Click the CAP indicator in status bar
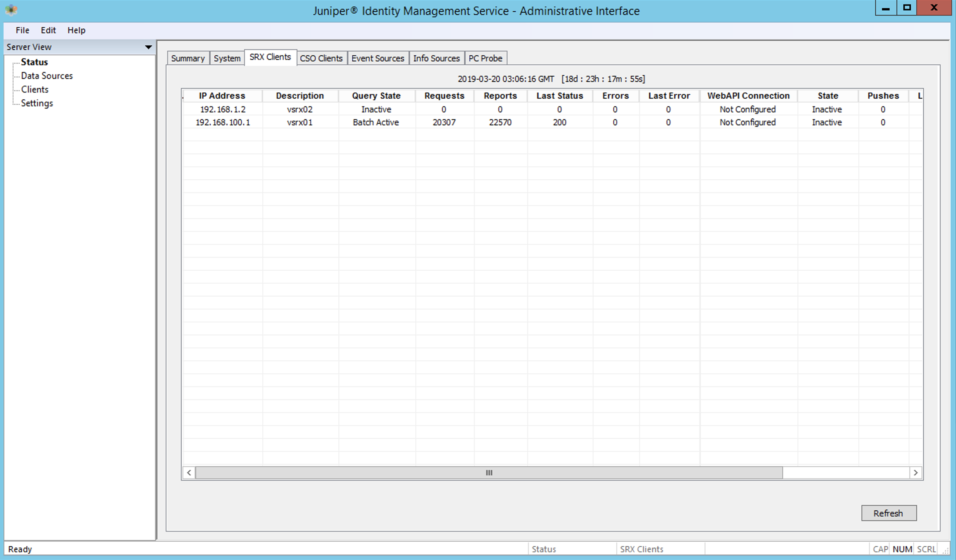Image resolution: width=956 pixels, height=560 pixels. 881,549
